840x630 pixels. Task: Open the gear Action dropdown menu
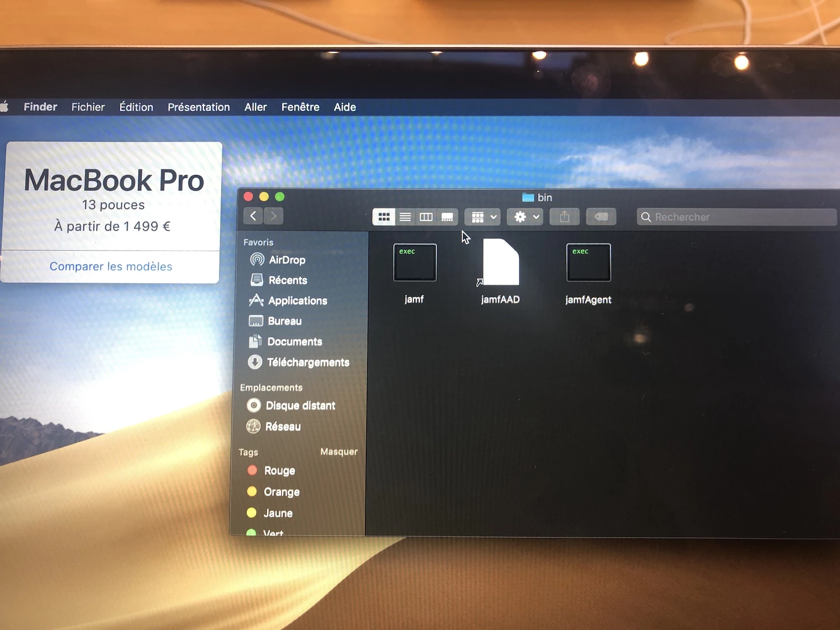tap(525, 217)
